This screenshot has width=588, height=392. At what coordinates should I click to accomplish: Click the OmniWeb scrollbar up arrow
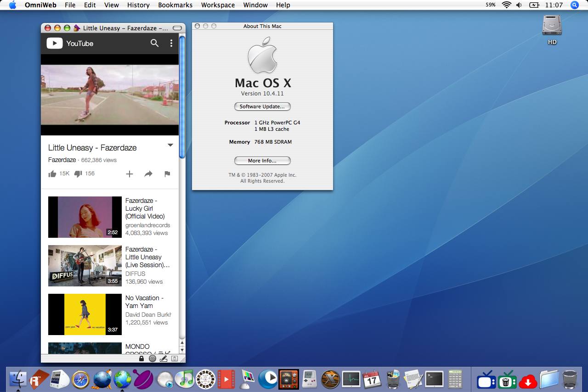pos(182,343)
